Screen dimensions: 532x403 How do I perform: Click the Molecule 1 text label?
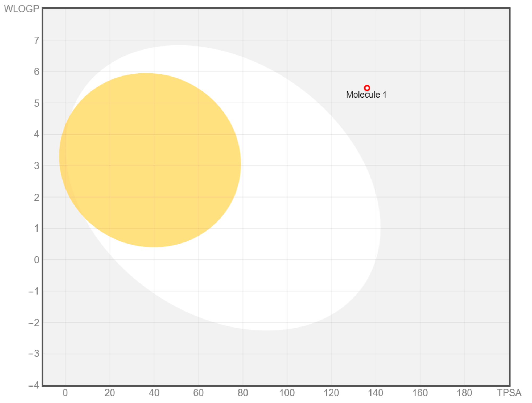point(366,95)
